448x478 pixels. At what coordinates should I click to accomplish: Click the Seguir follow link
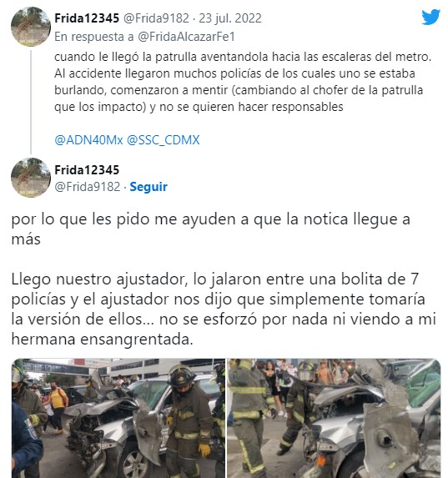pos(148,187)
